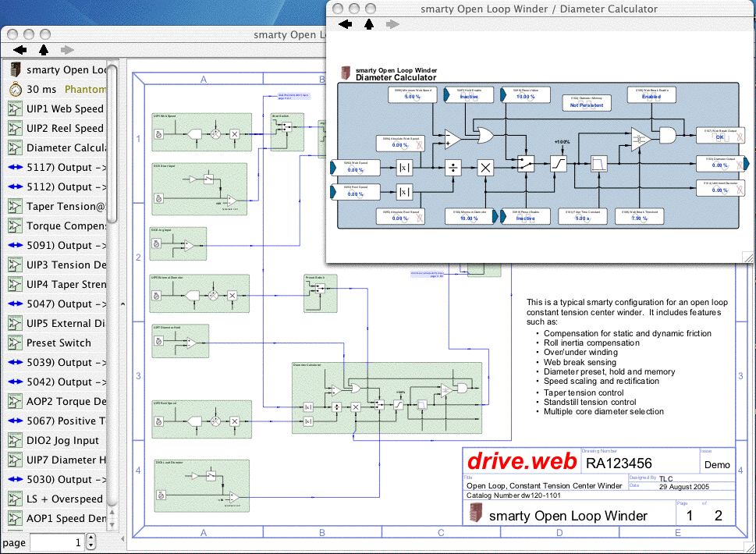Select the divide block in Diameter Calculator
The image size is (756, 554).
pyautogui.click(x=453, y=166)
